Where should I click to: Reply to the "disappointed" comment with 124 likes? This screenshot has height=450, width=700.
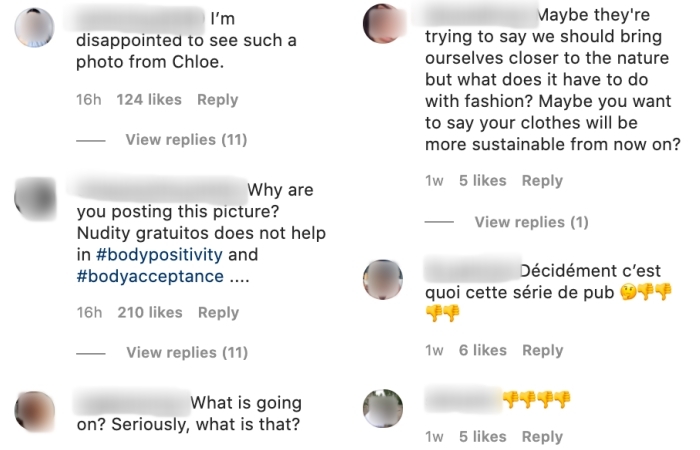[x=217, y=100]
